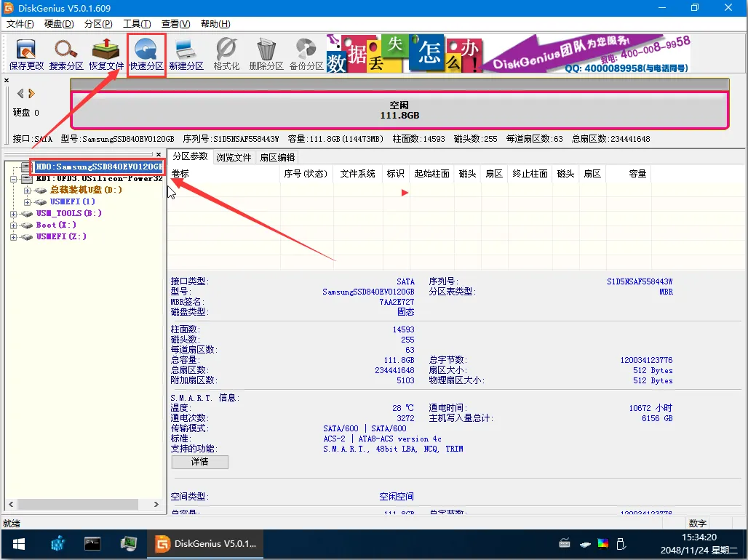Expand the USM_TOOLS(B:) tree node
Screen dimensions: 748x560
tap(14, 214)
